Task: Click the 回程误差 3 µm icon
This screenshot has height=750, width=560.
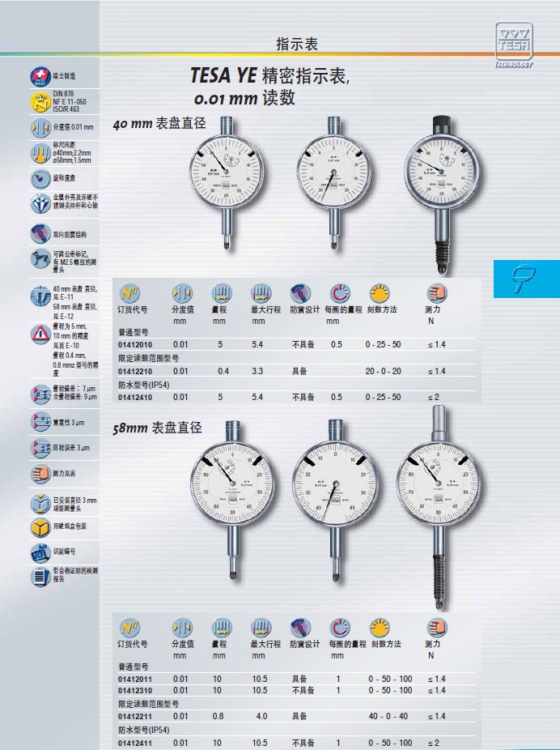Action: 40,448
